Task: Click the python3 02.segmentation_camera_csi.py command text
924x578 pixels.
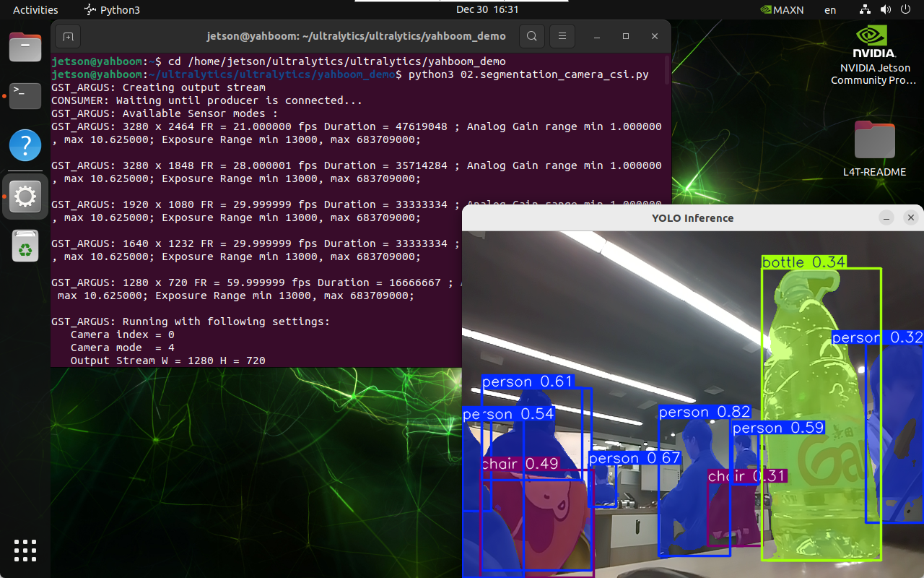Action: [x=528, y=74]
